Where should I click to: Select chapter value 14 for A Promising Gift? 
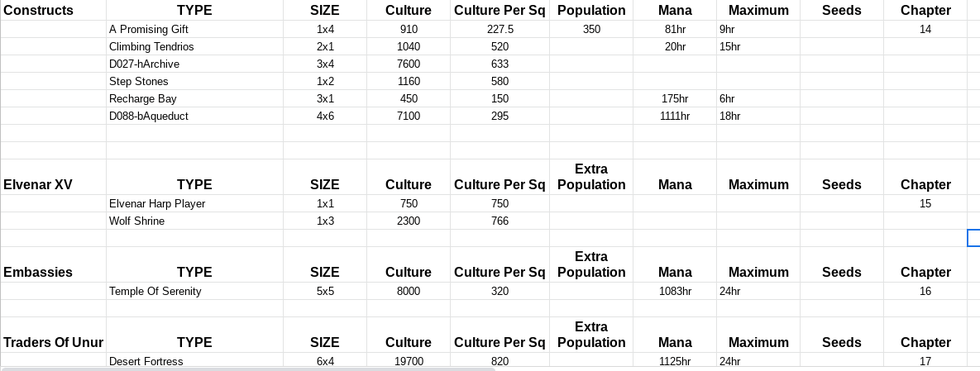click(925, 29)
